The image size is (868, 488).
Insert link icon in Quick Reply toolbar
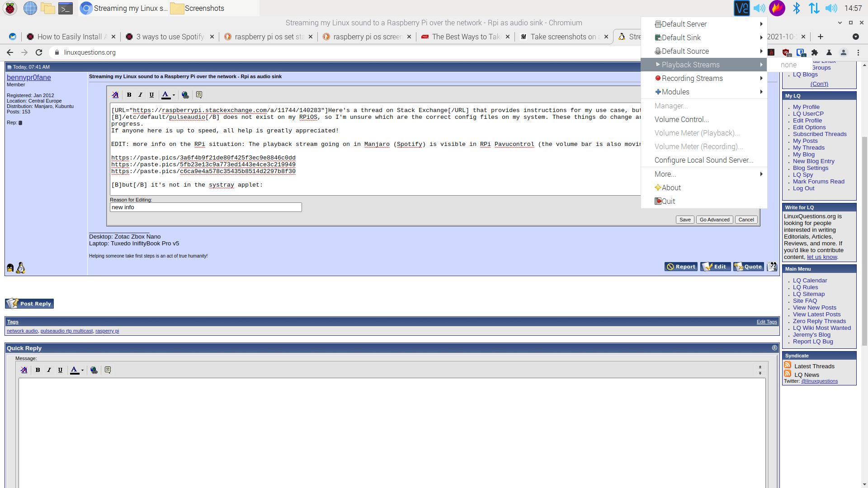point(94,370)
